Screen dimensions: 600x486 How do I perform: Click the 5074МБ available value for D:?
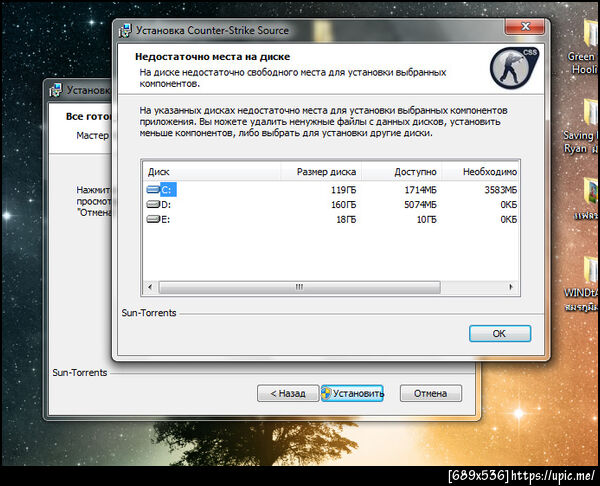421,205
